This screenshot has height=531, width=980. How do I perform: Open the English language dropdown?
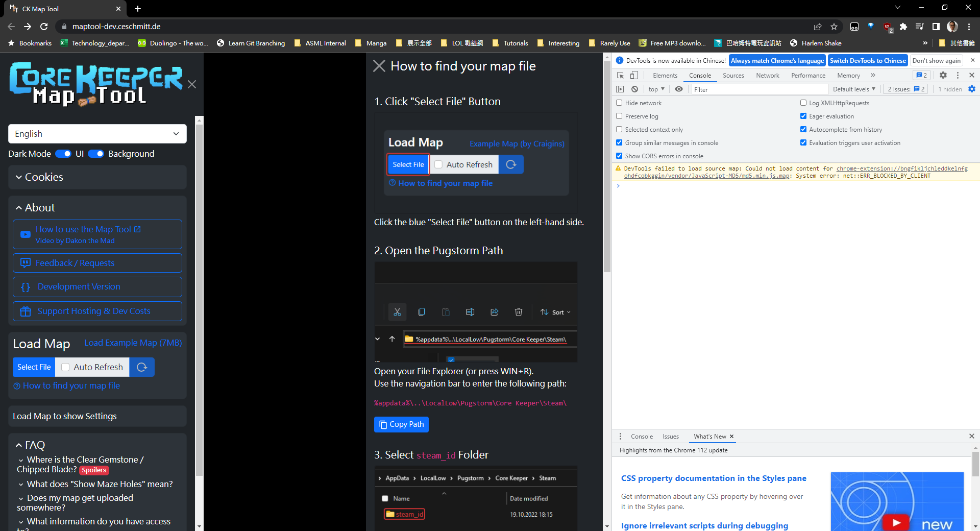[x=97, y=133]
